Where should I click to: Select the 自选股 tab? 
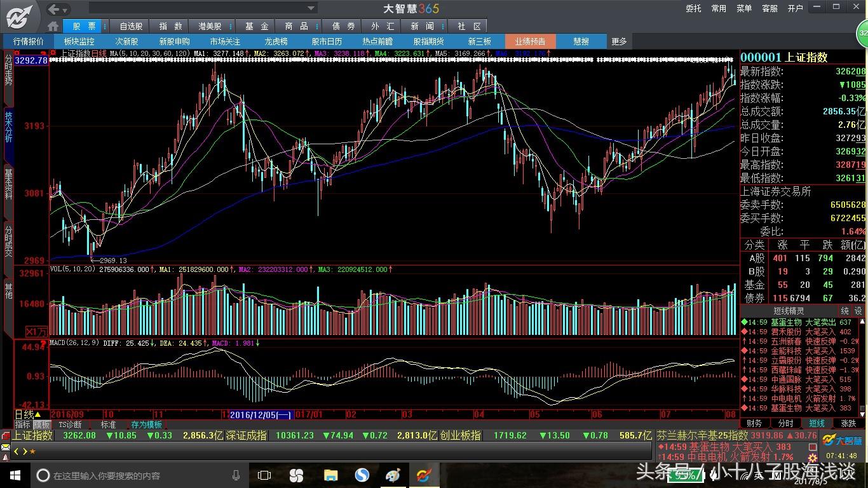[131, 26]
